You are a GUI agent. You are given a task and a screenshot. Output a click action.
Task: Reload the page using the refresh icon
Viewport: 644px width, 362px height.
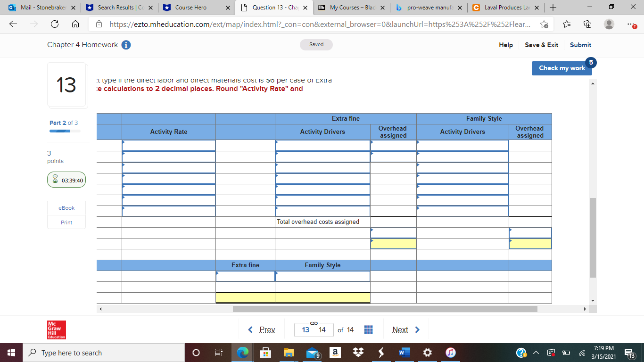tap(54, 25)
